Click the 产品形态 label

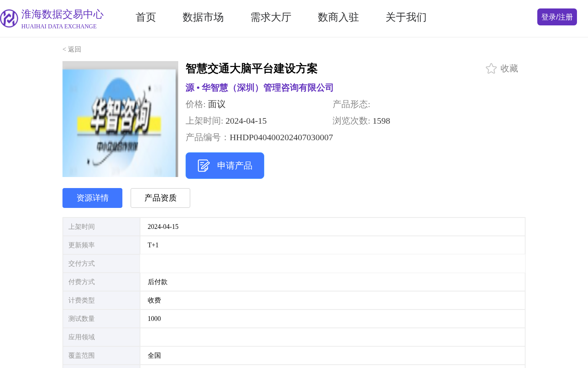351,104
